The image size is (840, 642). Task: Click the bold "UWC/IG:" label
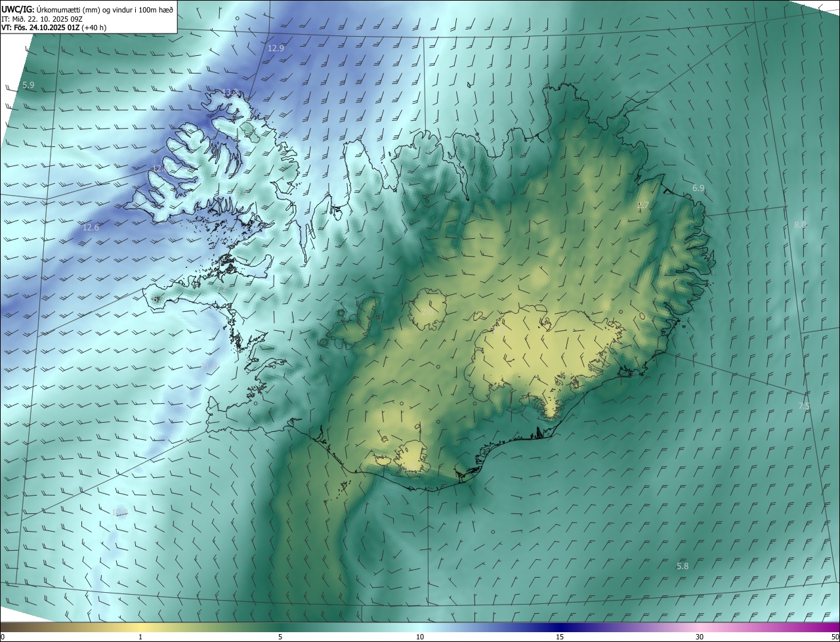[x=19, y=9]
